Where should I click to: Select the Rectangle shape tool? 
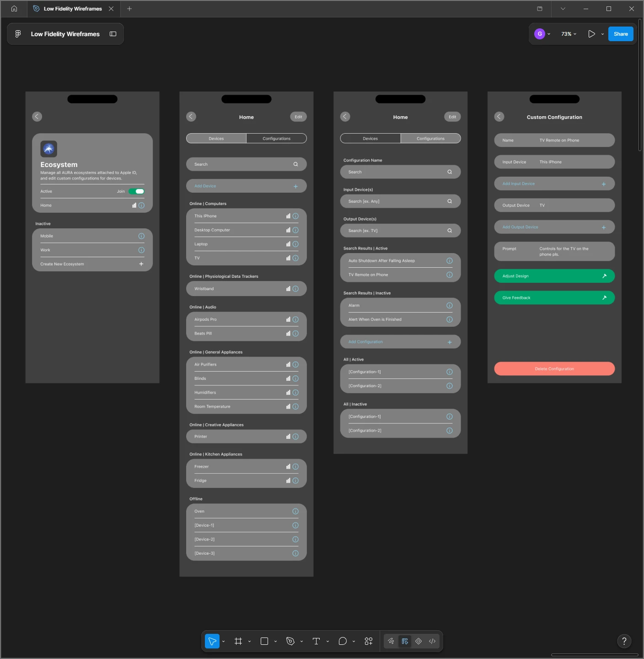tap(264, 641)
